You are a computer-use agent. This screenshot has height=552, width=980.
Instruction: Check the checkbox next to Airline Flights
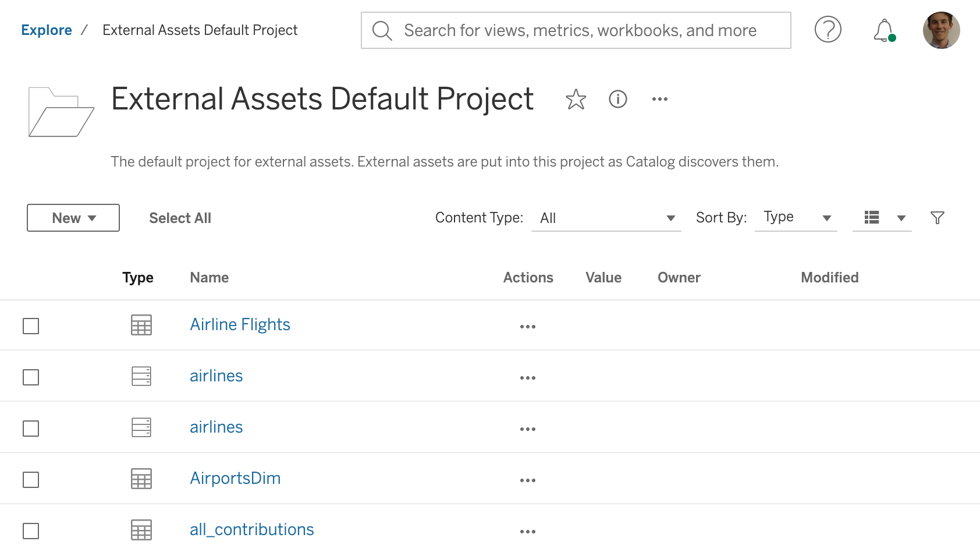click(x=30, y=326)
